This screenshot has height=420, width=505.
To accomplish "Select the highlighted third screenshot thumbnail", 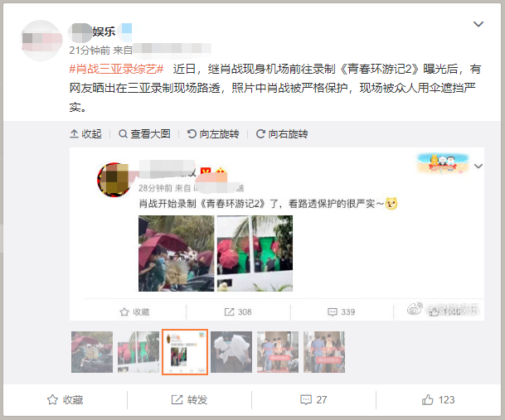I will point(185,352).
